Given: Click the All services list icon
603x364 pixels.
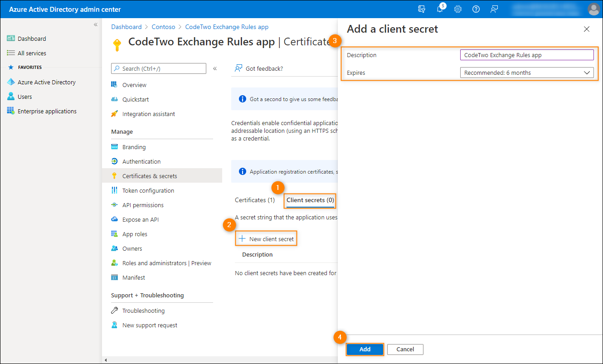Looking at the screenshot, I should point(11,53).
